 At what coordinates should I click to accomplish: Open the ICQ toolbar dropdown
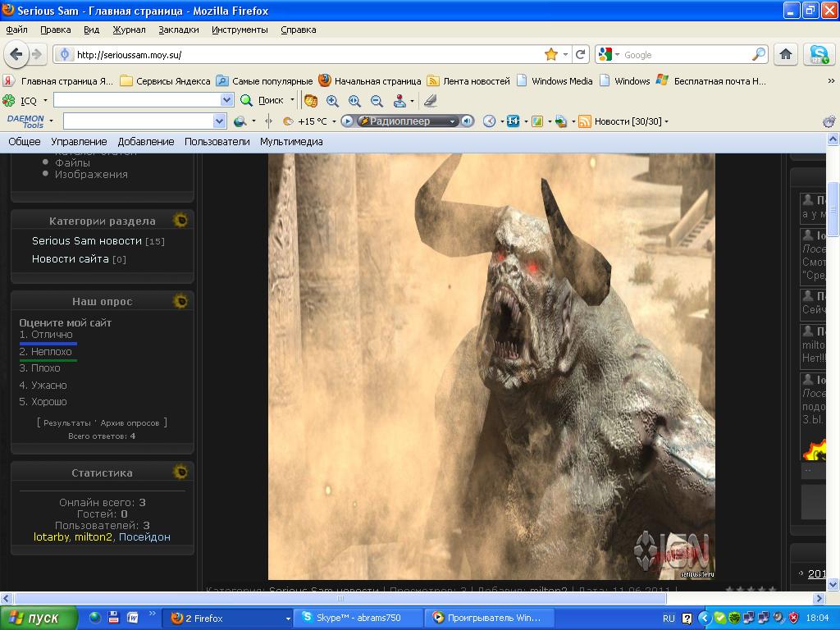point(45,101)
